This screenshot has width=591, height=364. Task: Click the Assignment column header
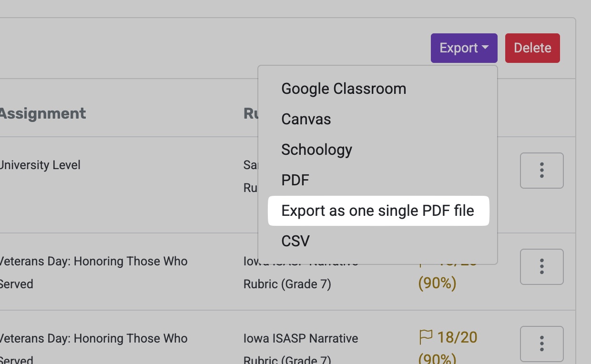tap(42, 113)
